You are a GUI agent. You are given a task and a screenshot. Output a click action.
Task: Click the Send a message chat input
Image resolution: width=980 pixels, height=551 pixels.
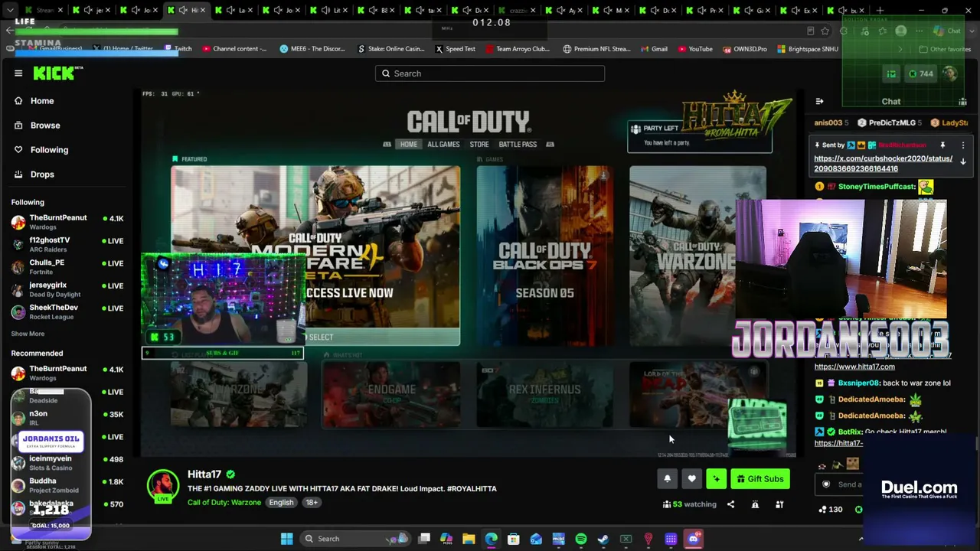(838, 484)
